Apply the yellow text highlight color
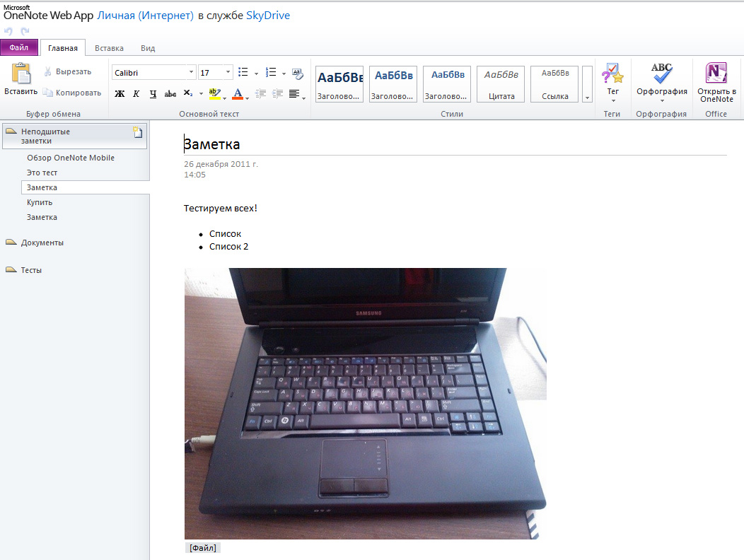744x560 pixels. 214,93
